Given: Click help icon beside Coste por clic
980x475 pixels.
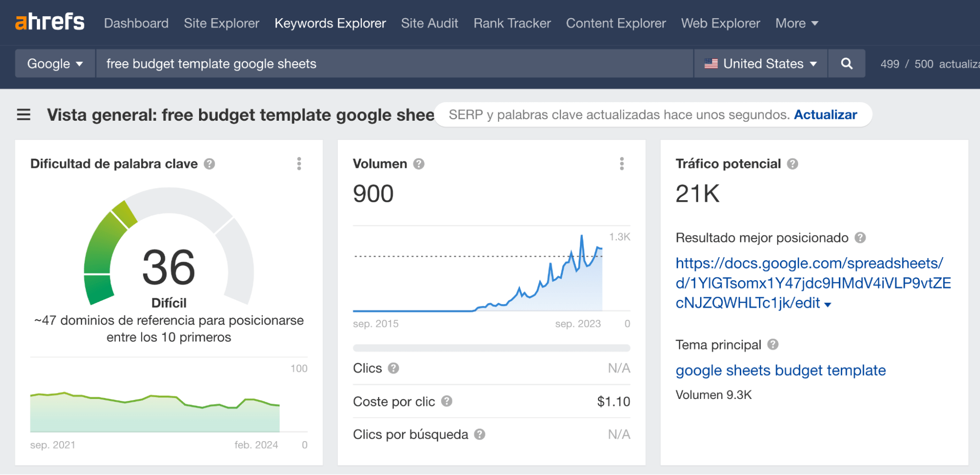Looking at the screenshot, I should (x=447, y=401).
